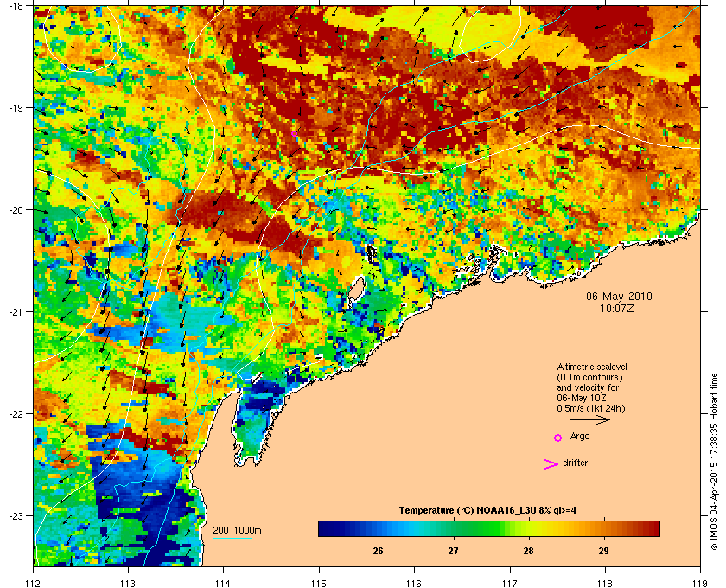This screenshot has height=588, width=726.
Task: Click colorbar tick label 27
Action: point(453,551)
